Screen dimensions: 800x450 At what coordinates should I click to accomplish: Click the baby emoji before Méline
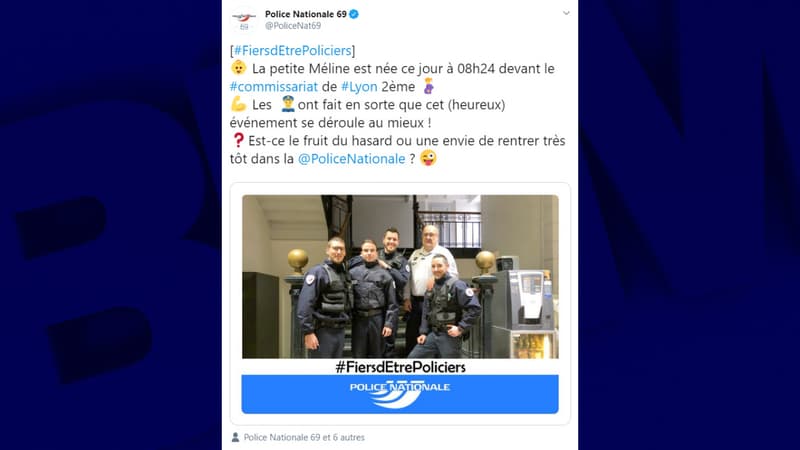click(x=238, y=68)
